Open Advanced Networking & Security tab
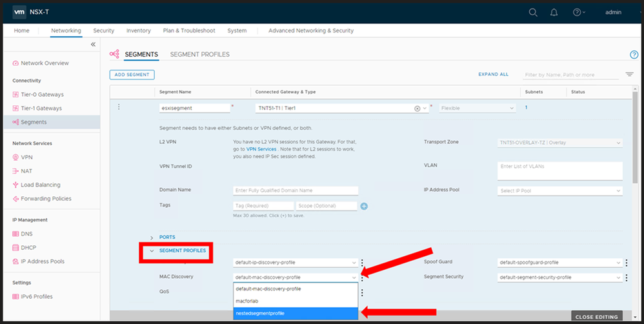 coord(311,30)
